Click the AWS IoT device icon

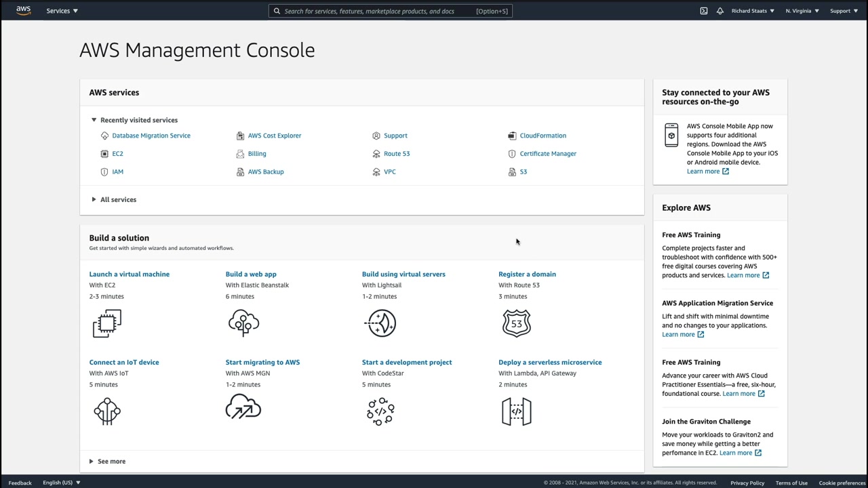(107, 411)
